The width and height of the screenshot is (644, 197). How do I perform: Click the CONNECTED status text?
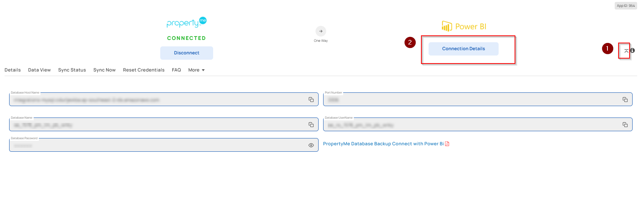[187, 38]
